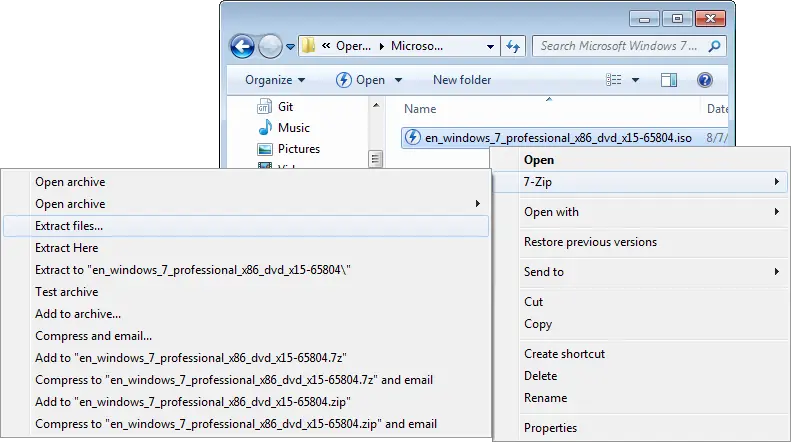Click the Pictures library icon

(265, 149)
